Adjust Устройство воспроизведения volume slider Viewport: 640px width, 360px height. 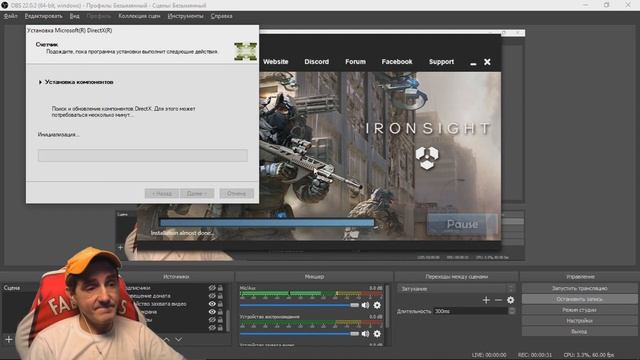[x=299, y=334]
